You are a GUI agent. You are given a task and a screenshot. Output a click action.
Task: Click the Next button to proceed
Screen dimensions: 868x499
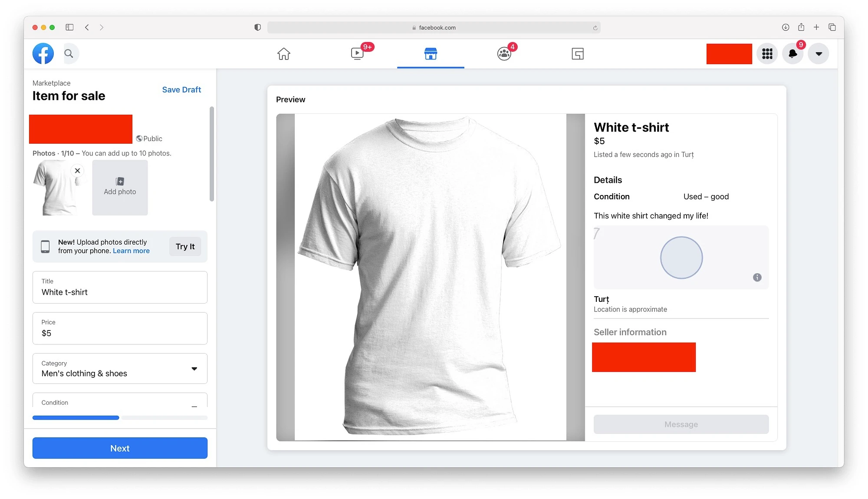pyautogui.click(x=120, y=448)
